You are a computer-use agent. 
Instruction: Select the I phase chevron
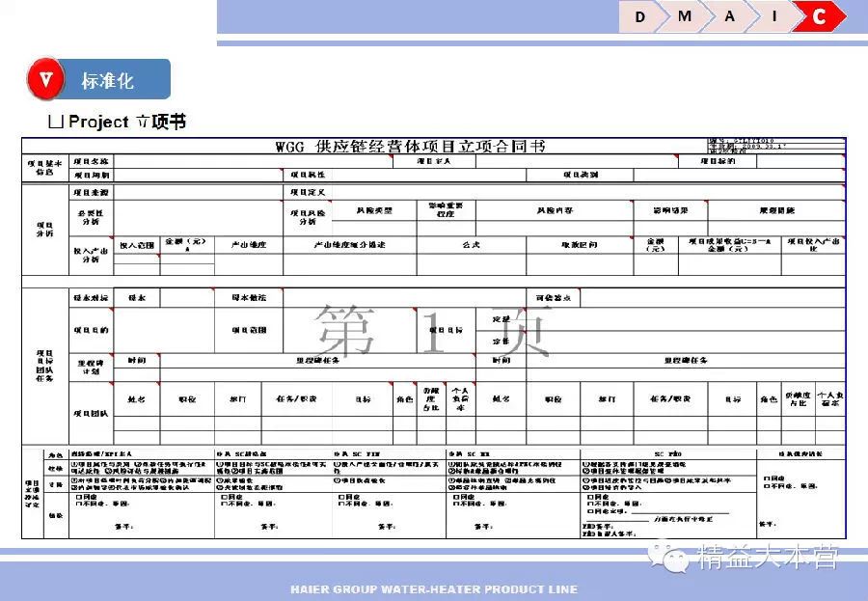click(773, 16)
